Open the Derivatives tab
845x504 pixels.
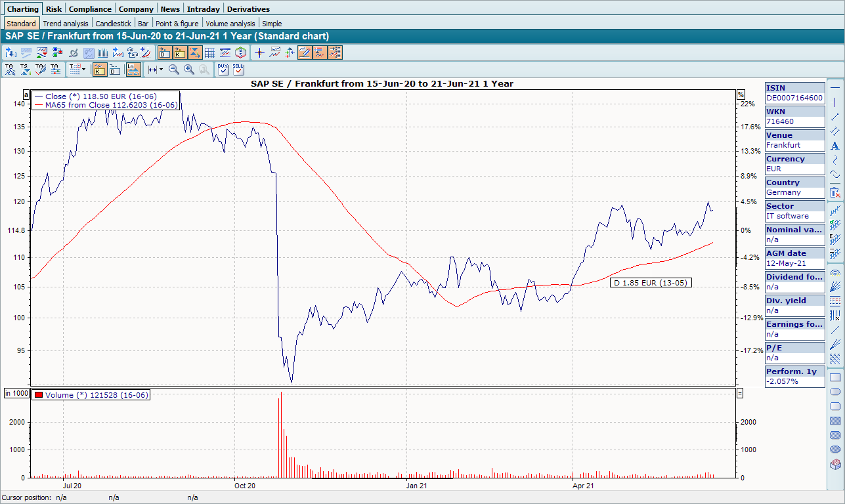(x=248, y=9)
